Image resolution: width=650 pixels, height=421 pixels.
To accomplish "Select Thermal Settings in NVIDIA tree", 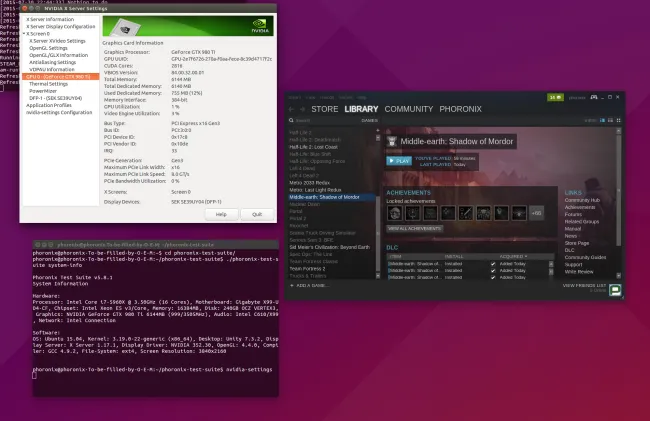I will tap(49, 84).
